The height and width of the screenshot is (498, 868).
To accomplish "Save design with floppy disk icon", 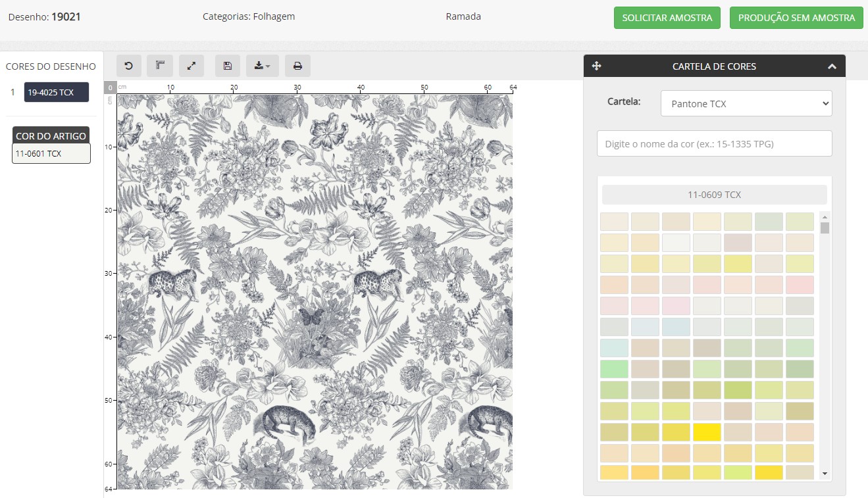I will [x=228, y=66].
